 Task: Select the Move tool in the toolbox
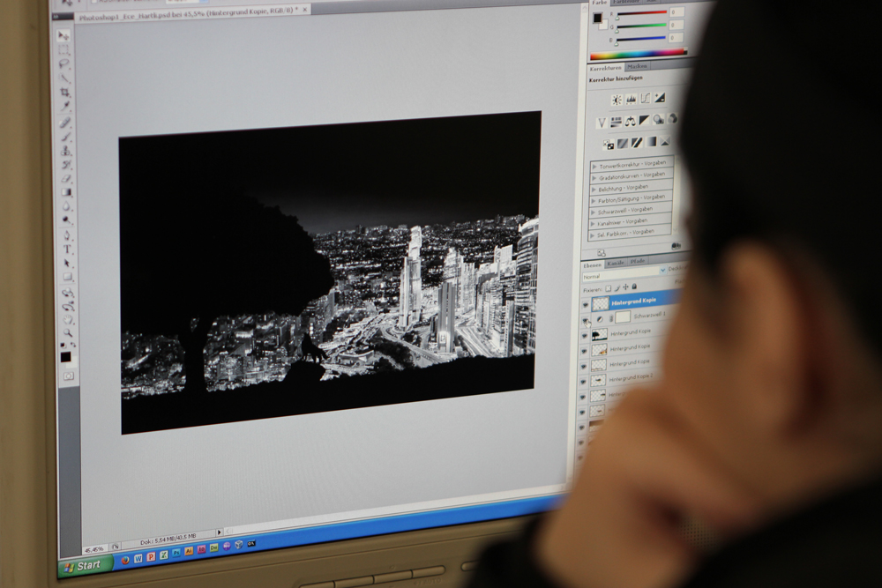(x=64, y=36)
